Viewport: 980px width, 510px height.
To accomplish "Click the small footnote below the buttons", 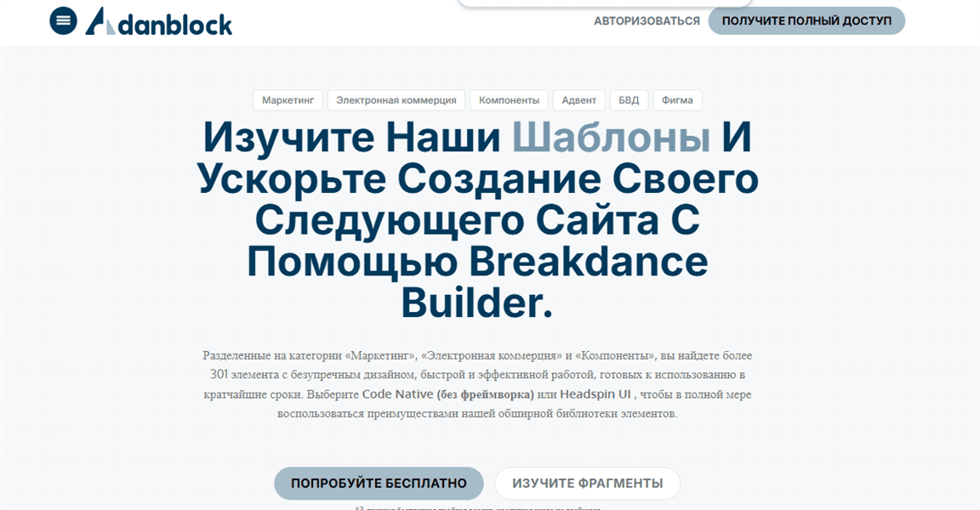I will point(478,507).
